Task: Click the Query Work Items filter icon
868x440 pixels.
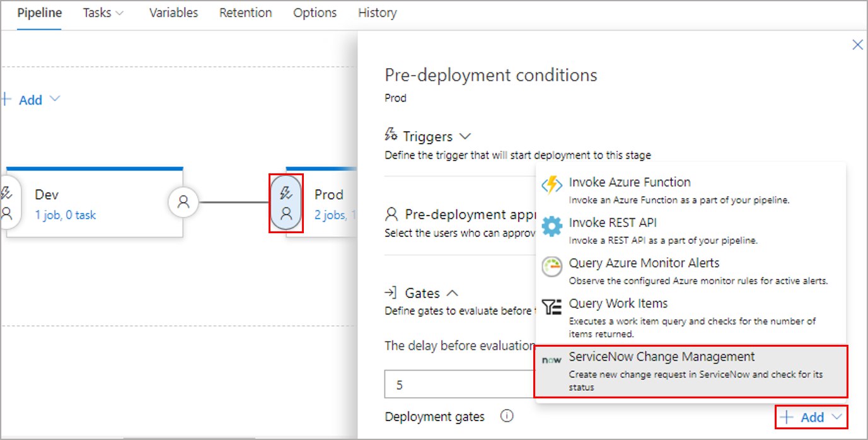Action: click(x=552, y=306)
